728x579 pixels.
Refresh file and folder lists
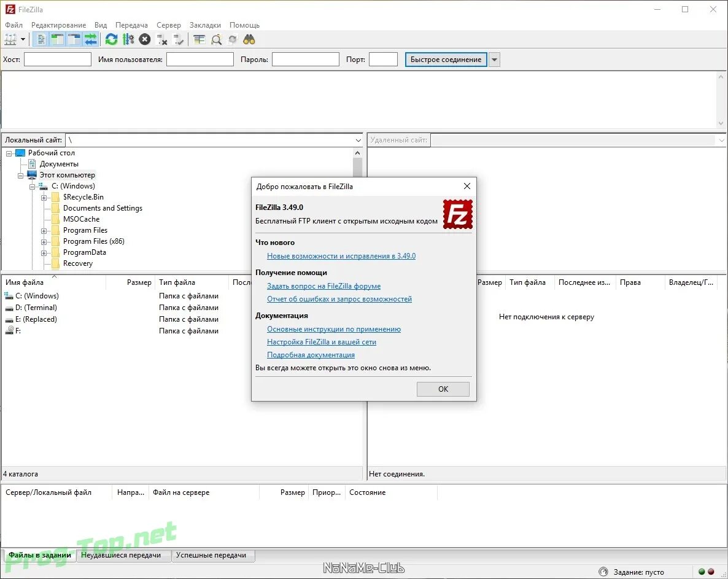point(112,40)
